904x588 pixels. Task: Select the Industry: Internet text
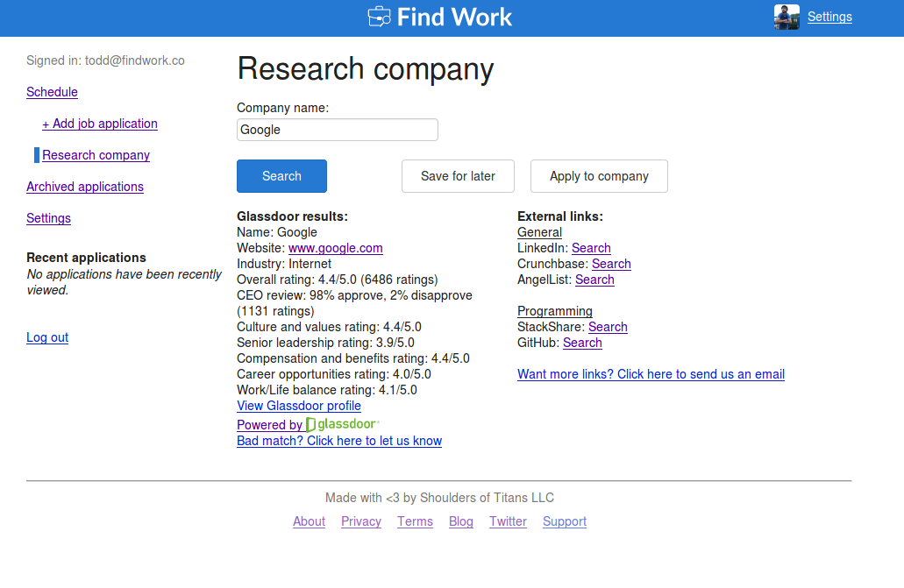click(x=284, y=264)
